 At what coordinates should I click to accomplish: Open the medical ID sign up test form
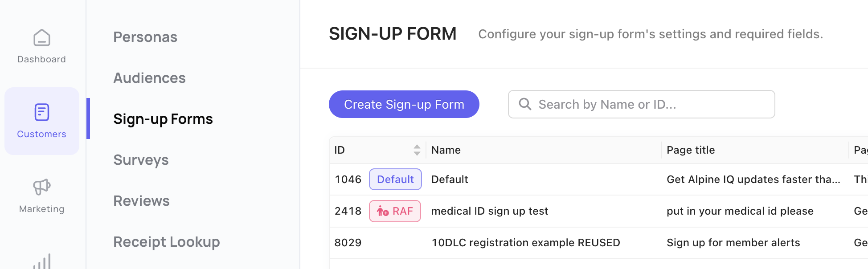pyautogui.click(x=490, y=211)
